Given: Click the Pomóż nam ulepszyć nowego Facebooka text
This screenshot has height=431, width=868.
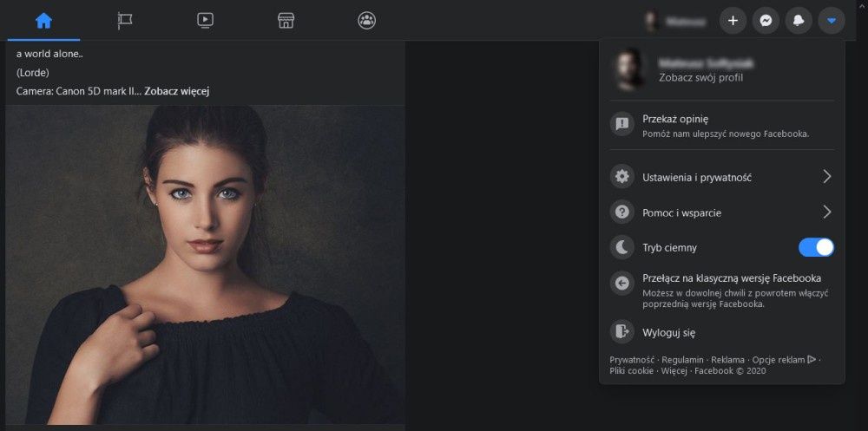Looking at the screenshot, I should [726, 134].
